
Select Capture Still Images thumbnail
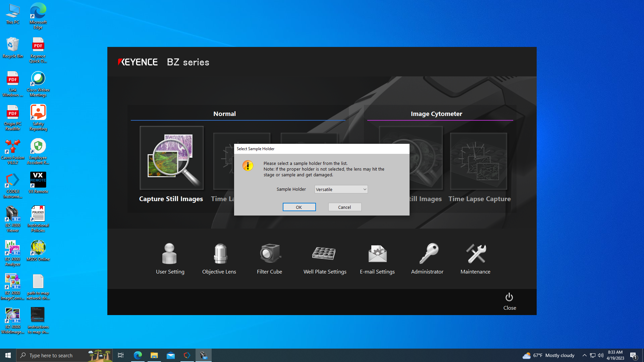tap(172, 158)
